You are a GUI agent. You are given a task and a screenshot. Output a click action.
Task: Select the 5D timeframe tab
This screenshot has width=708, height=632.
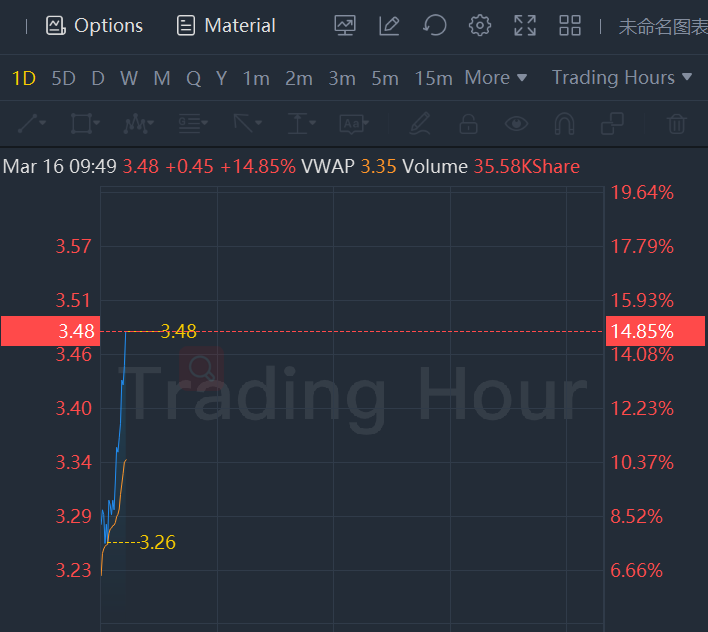tap(63, 78)
